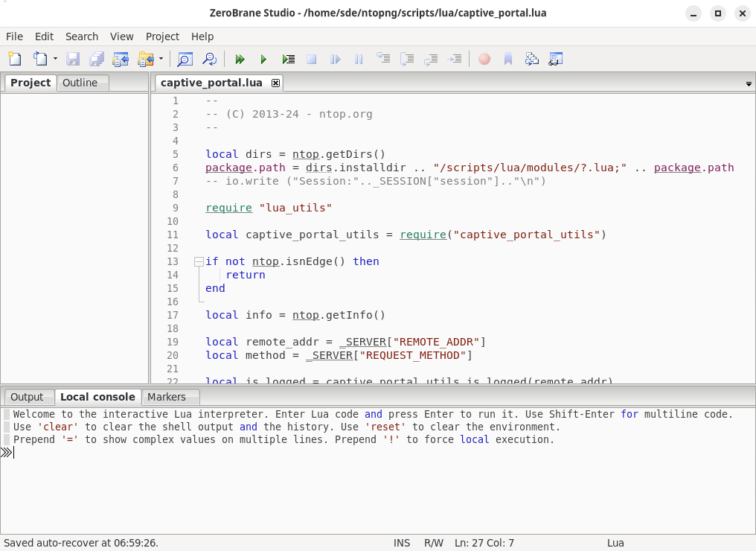Open the Edit menu
Screen dimensions: 756x551
tap(44, 36)
